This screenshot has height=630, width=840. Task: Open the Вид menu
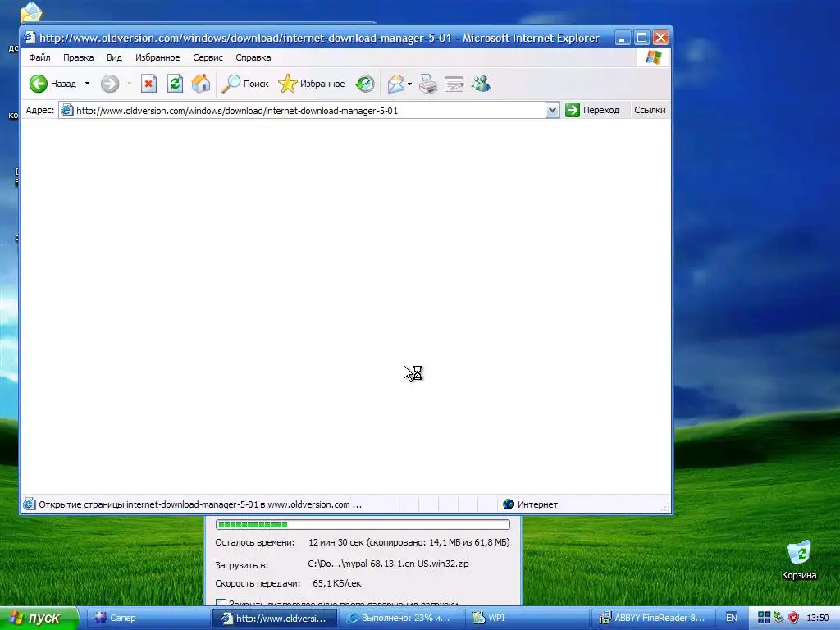(x=114, y=57)
